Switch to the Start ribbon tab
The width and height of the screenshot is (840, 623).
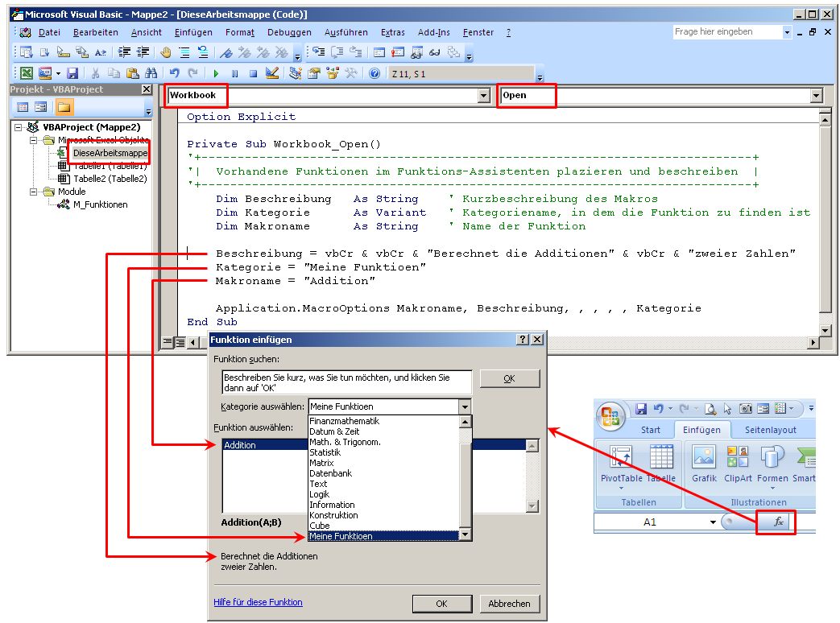click(651, 430)
